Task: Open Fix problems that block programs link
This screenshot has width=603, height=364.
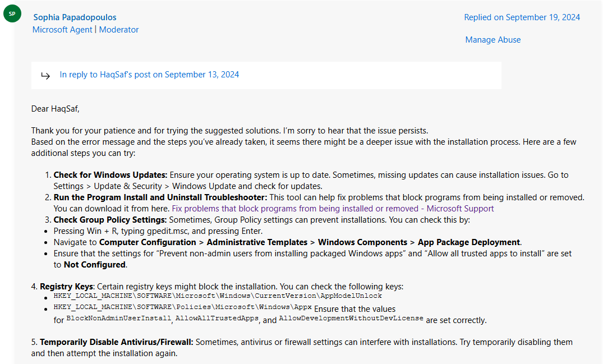Action: tap(333, 208)
